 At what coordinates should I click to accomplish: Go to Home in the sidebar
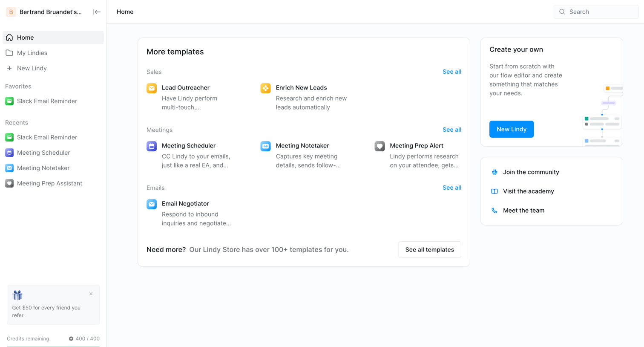coord(53,38)
